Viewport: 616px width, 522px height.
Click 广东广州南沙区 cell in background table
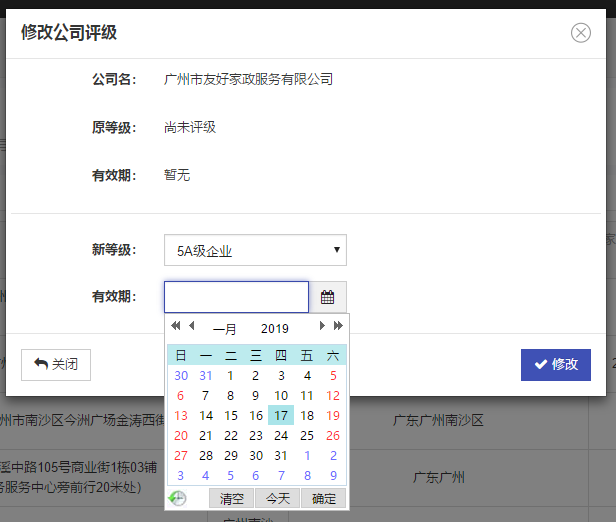438,420
